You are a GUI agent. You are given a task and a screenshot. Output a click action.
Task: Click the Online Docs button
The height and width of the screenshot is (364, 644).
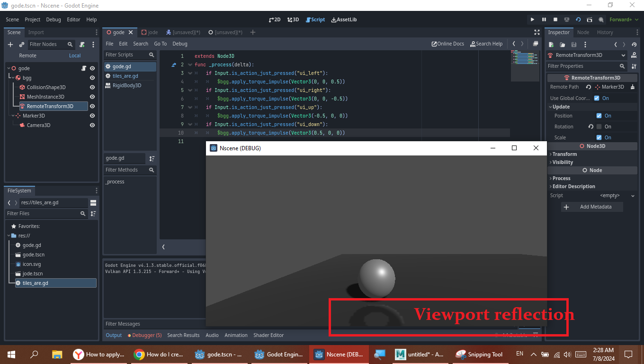(448, 44)
